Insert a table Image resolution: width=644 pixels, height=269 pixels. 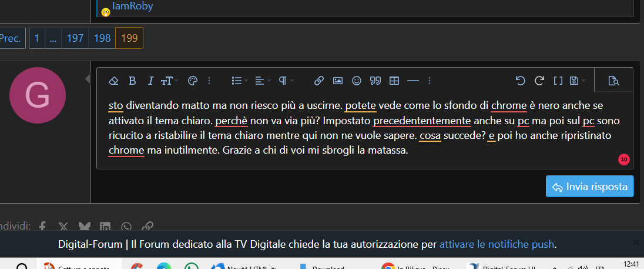point(394,81)
